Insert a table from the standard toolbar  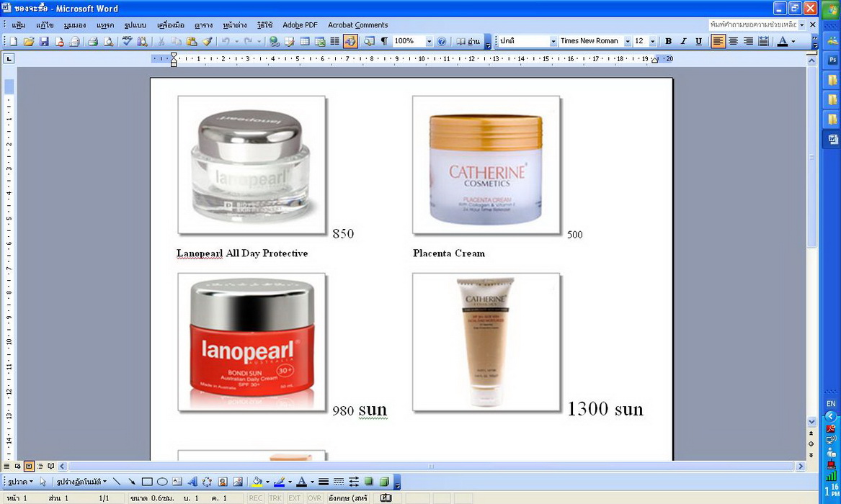click(x=305, y=41)
